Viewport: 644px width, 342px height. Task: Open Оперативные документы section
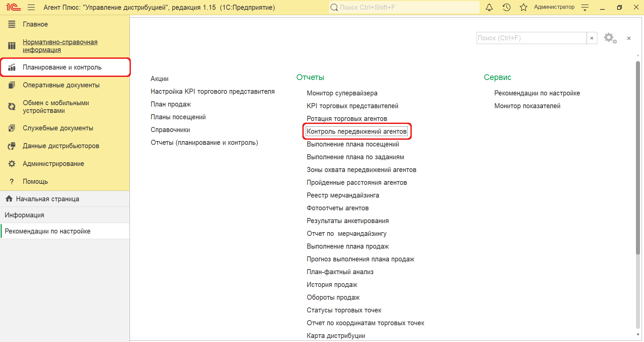pyautogui.click(x=61, y=85)
